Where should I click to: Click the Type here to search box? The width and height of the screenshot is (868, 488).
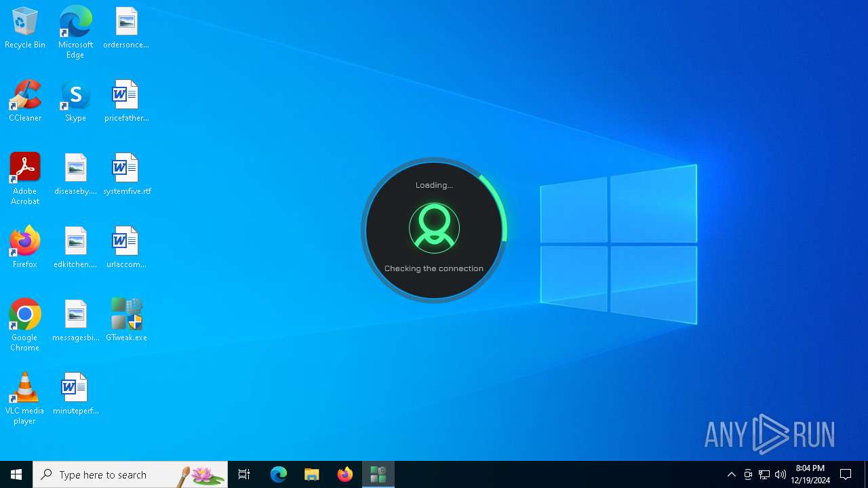[x=130, y=474]
